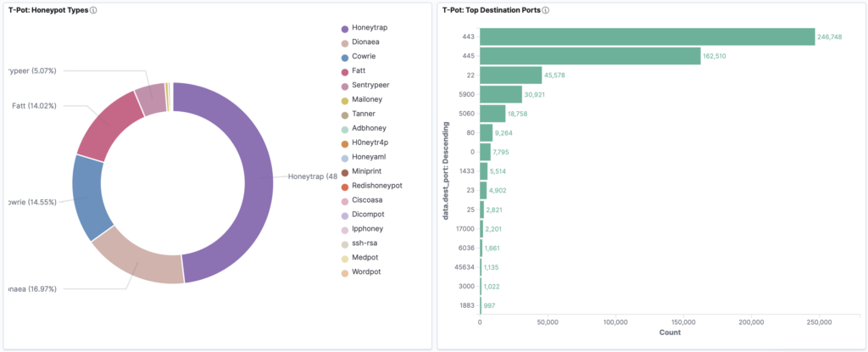This screenshot has height=352, width=868.
Task: Click info icon beside Top Destination Ports title
Action: click(x=546, y=10)
